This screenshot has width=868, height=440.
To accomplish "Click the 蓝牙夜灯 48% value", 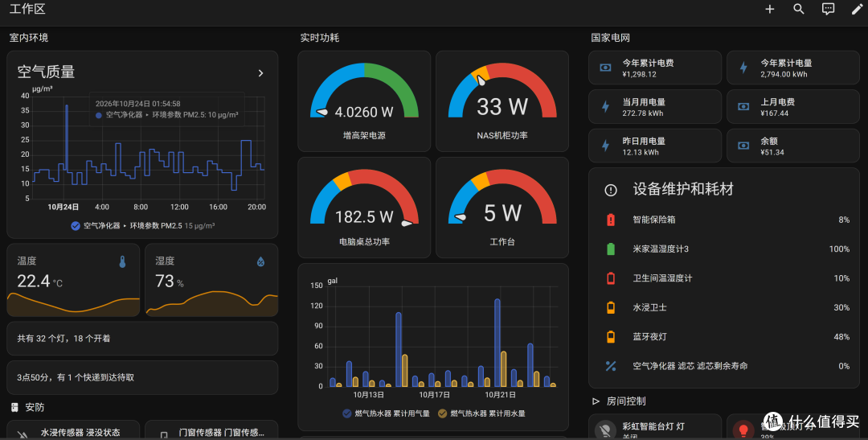I will pyautogui.click(x=841, y=336).
